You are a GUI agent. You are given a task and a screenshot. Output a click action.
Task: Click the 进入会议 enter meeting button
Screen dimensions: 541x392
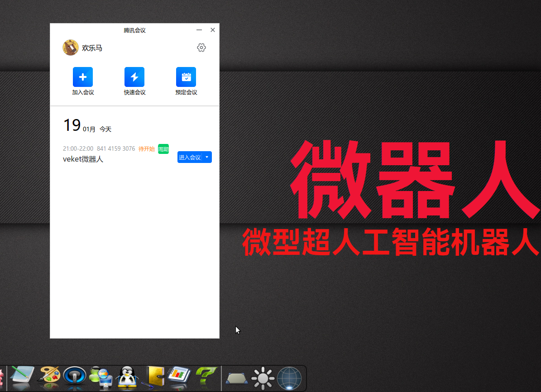click(x=190, y=158)
